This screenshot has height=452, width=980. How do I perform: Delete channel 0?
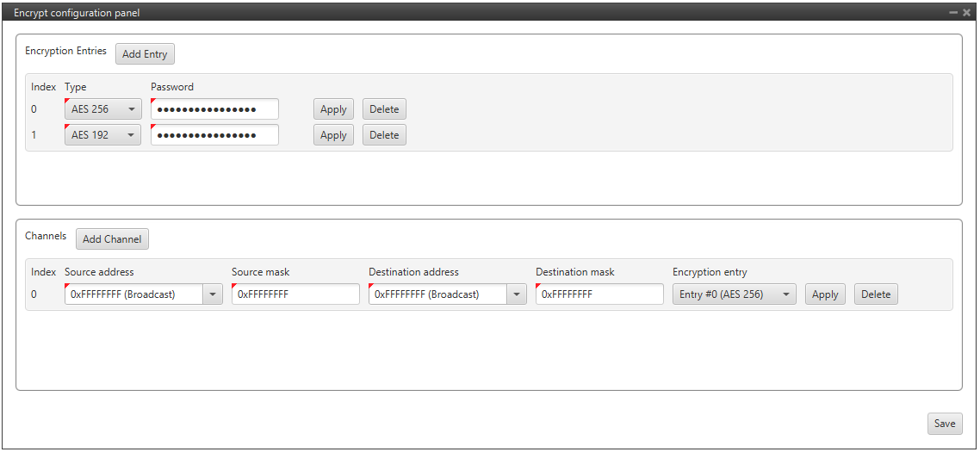tap(876, 294)
